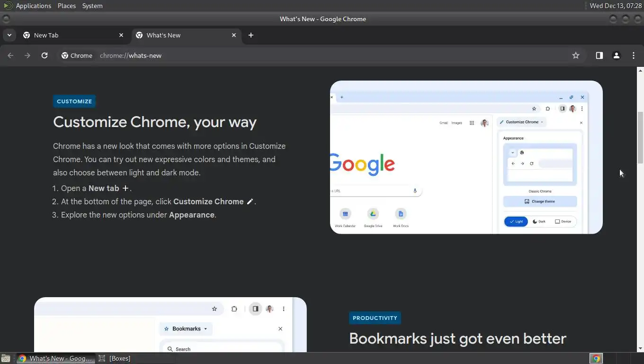This screenshot has width=644, height=364.
Task: Open the System menu
Action: (x=92, y=6)
